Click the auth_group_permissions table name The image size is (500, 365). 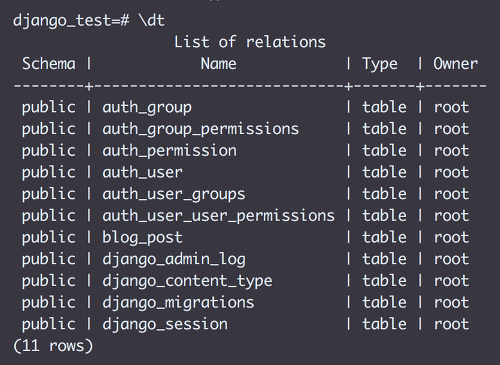[x=201, y=129]
